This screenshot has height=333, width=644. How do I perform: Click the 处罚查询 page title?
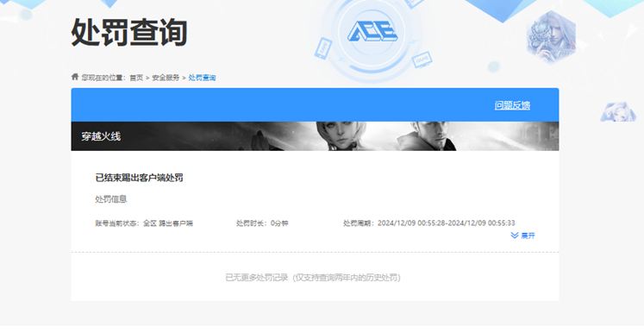[x=129, y=33]
